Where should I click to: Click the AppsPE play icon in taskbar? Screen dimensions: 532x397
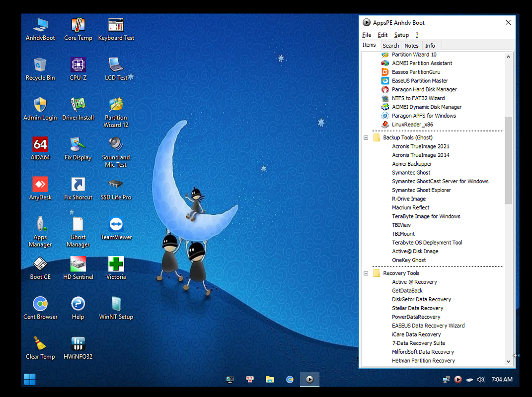coord(309,379)
